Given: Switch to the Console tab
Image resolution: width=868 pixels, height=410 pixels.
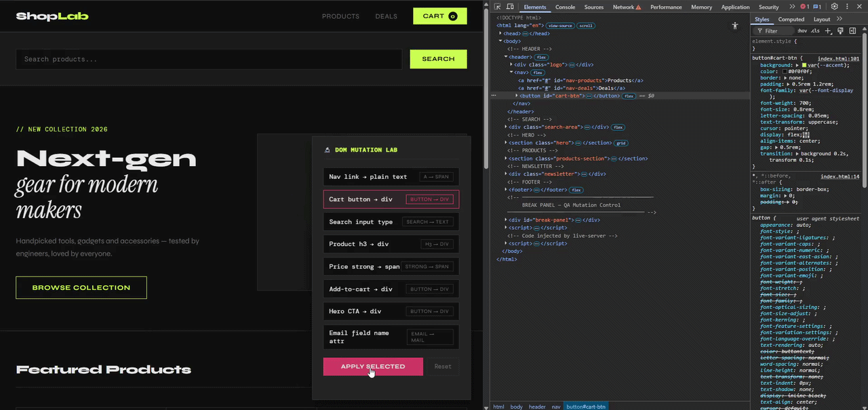Looking at the screenshot, I should tap(565, 7).
